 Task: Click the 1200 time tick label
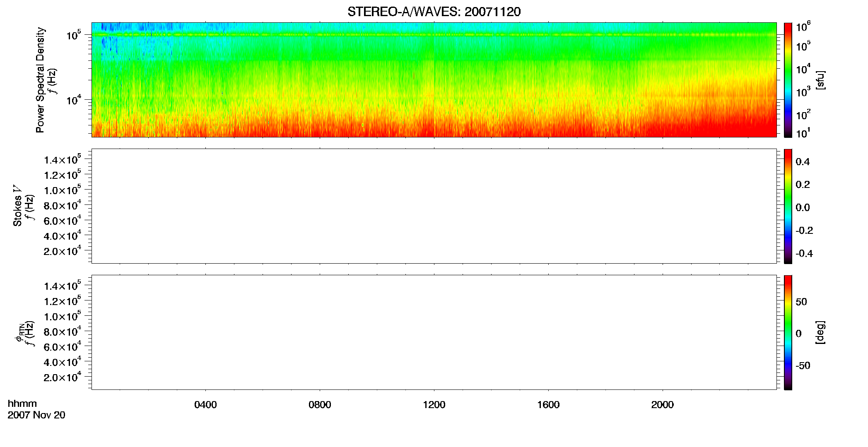pos(434,405)
